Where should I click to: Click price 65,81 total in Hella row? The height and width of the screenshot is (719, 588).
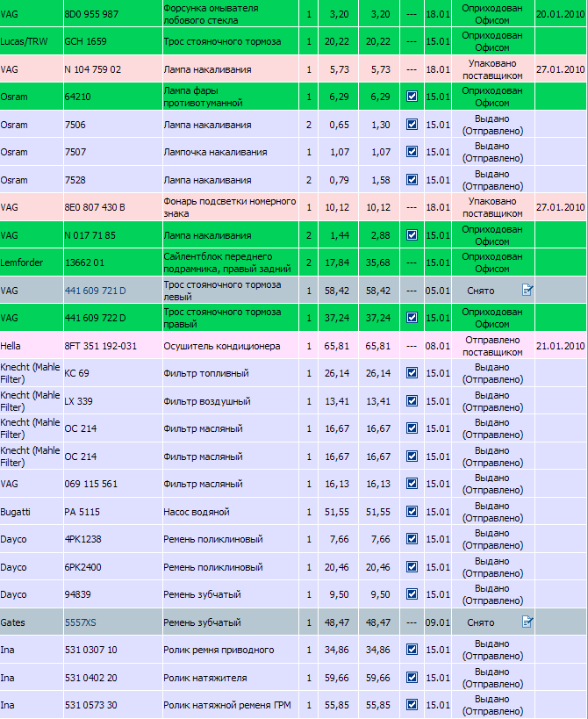tap(378, 346)
